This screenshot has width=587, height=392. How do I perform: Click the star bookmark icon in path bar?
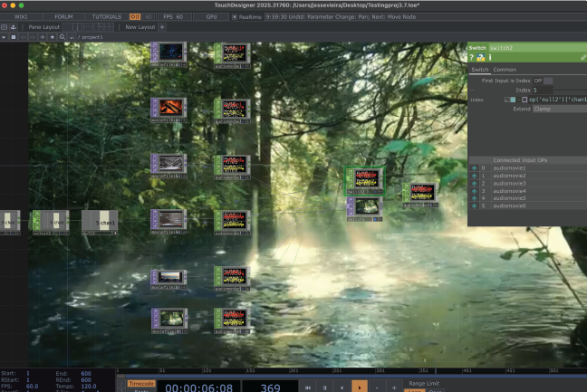(52, 37)
